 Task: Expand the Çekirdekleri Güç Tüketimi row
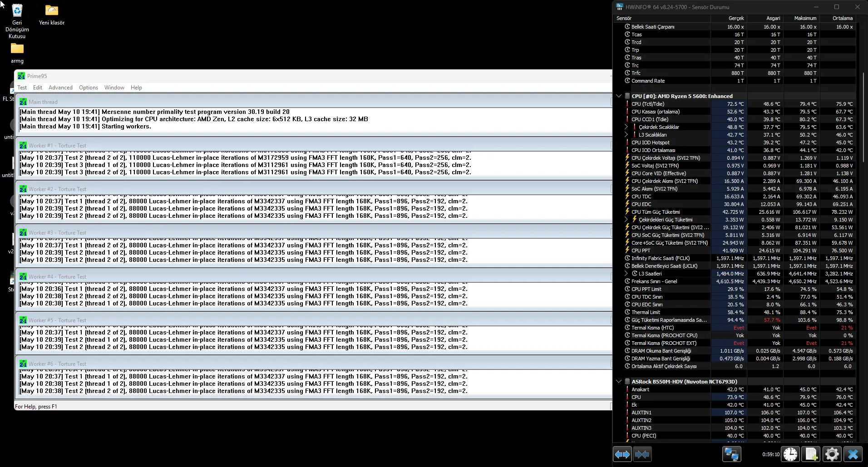pos(626,220)
